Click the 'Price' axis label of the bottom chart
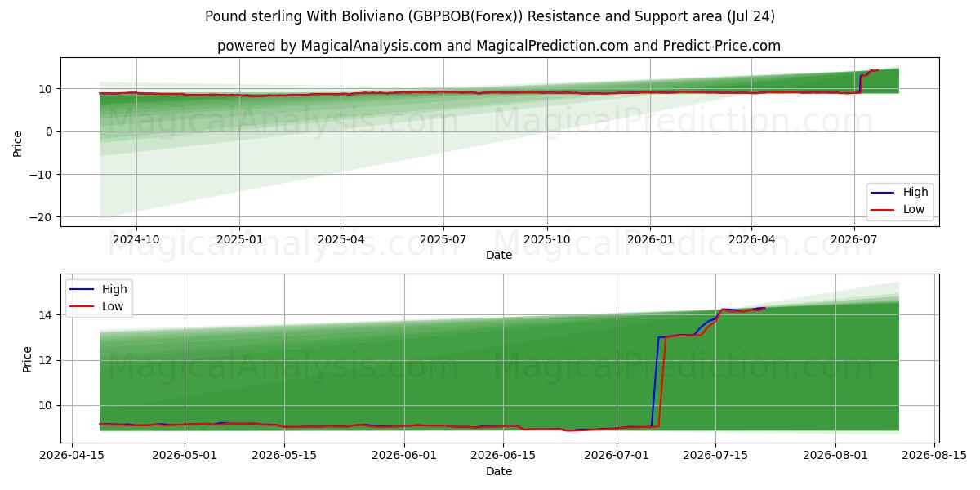 pyautogui.click(x=28, y=359)
